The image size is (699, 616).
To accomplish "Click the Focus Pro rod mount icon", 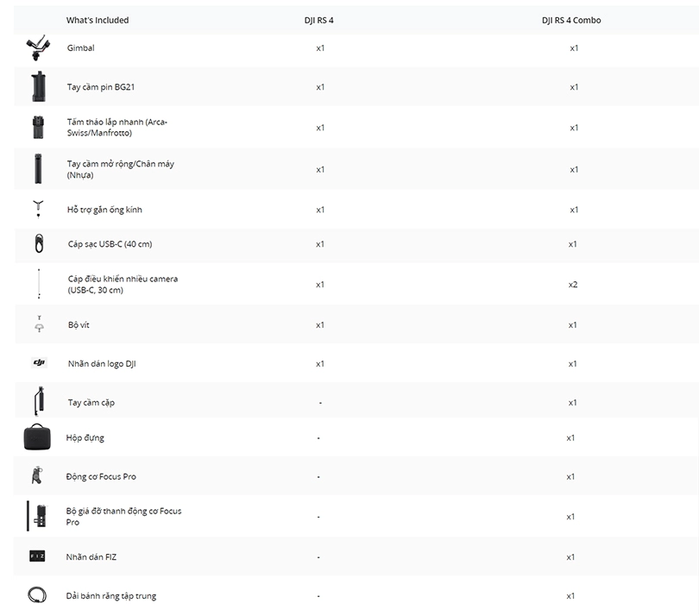I will [x=36, y=516].
